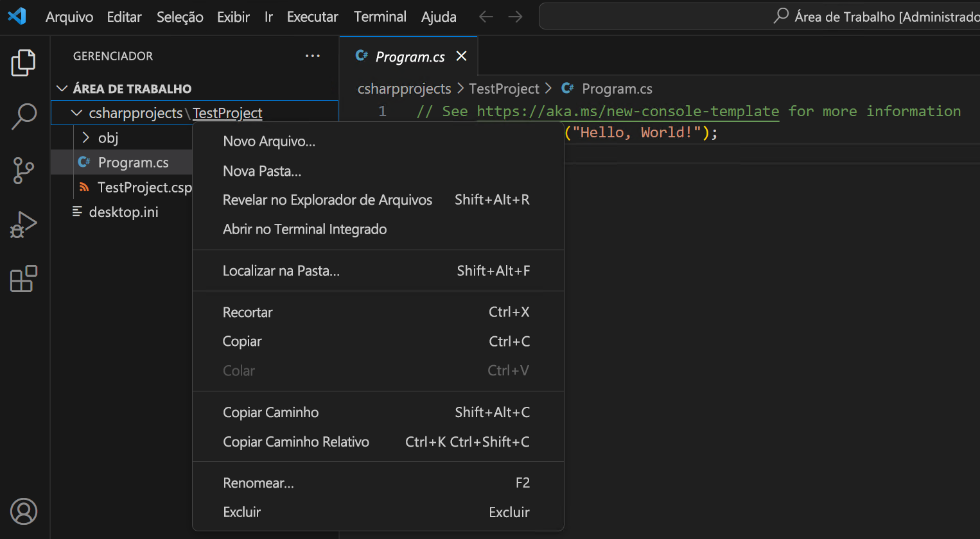Choose Localizar na Pasta...
The image size is (980, 539).
[378, 271]
